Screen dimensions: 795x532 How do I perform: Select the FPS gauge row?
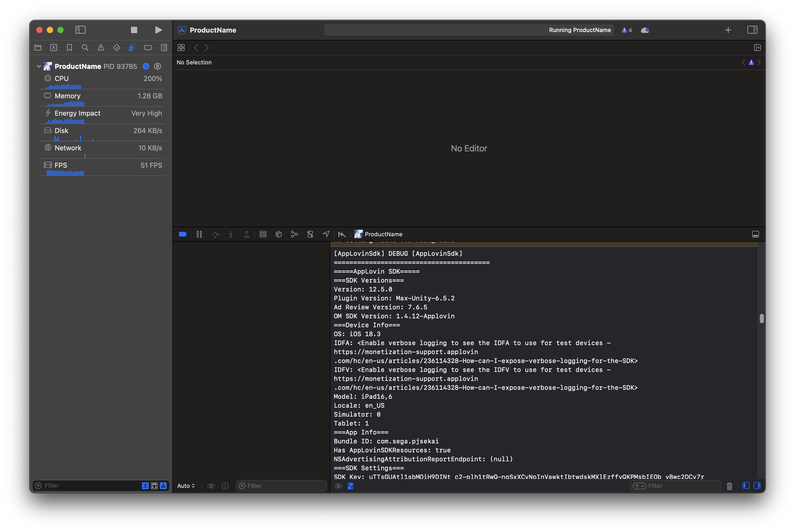pyautogui.click(x=102, y=168)
